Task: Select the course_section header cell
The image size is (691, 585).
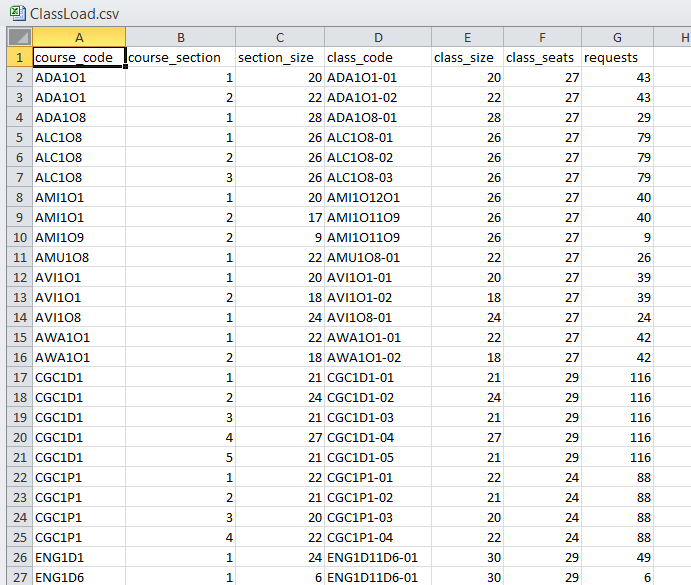Action: [x=180, y=57]
